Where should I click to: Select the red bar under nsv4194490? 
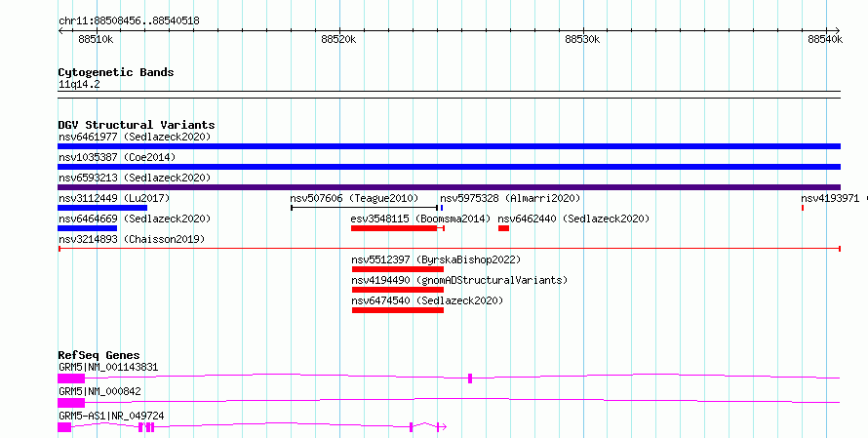tap(398, 290)
